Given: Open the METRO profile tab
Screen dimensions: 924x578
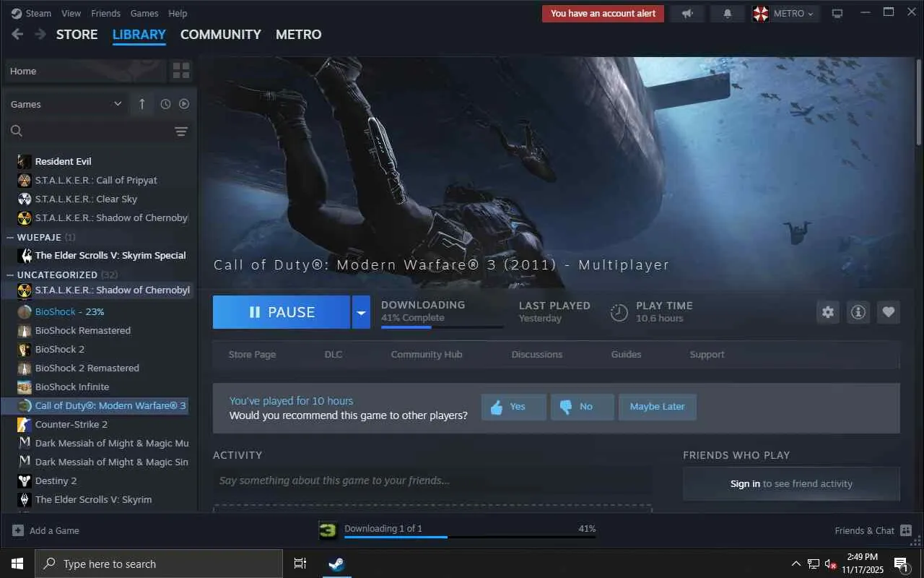Looking at the screenshot, I should [x=299, y=34].
